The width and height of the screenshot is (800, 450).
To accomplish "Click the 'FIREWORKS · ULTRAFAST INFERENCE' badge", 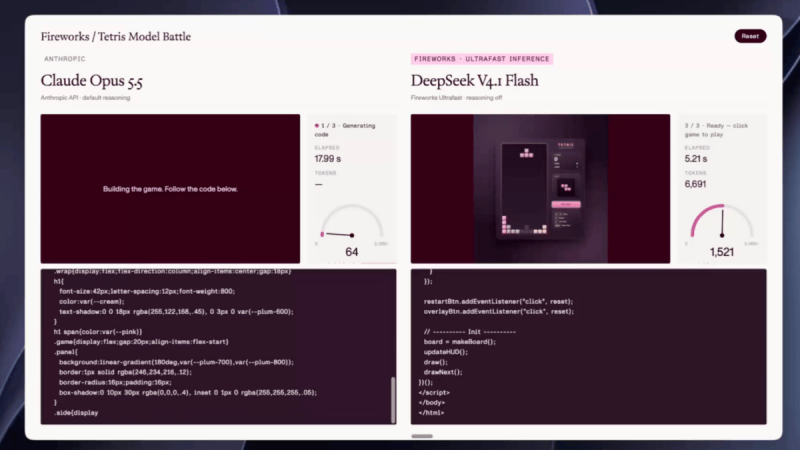I will coord(482,59).
